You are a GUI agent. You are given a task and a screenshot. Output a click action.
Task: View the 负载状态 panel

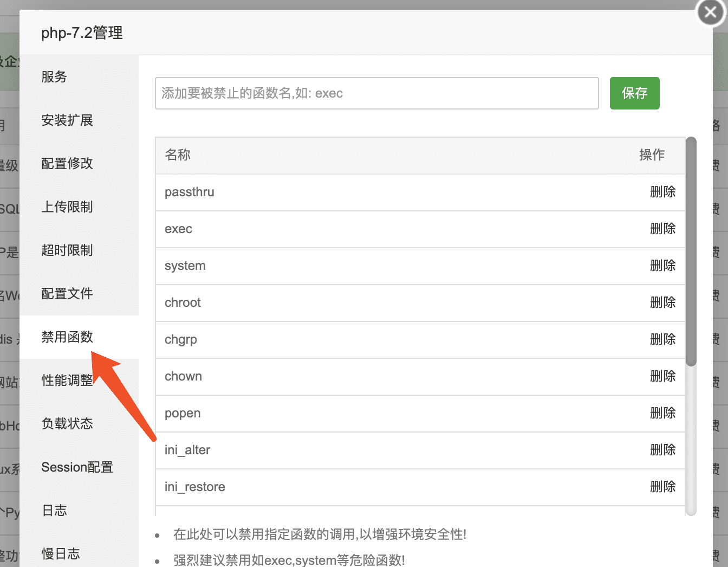point(67,423)
